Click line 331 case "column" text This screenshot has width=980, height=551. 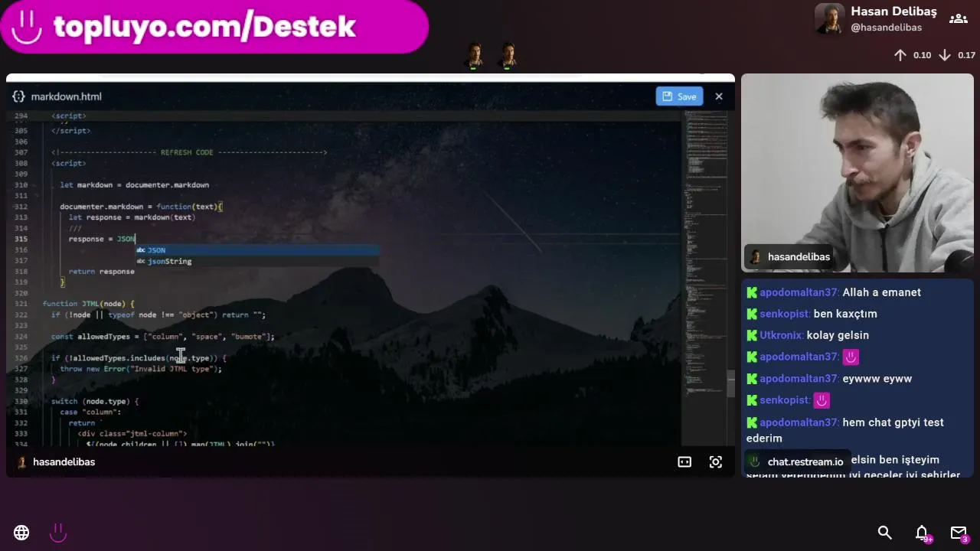[90, 412]
